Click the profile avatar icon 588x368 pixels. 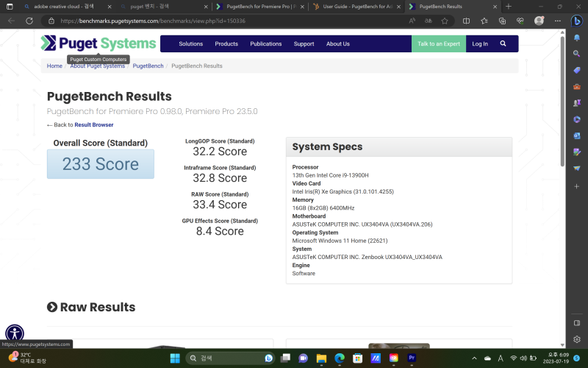539,21
